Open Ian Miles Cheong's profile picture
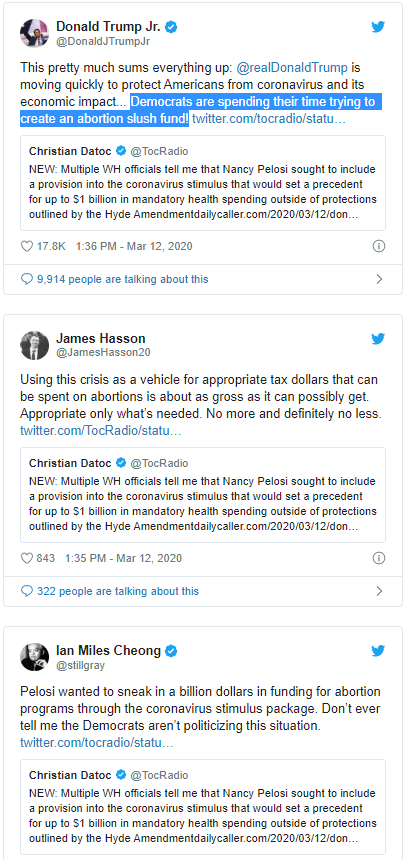This screenshot has height=860, width=406. click(x=35, y=657)
